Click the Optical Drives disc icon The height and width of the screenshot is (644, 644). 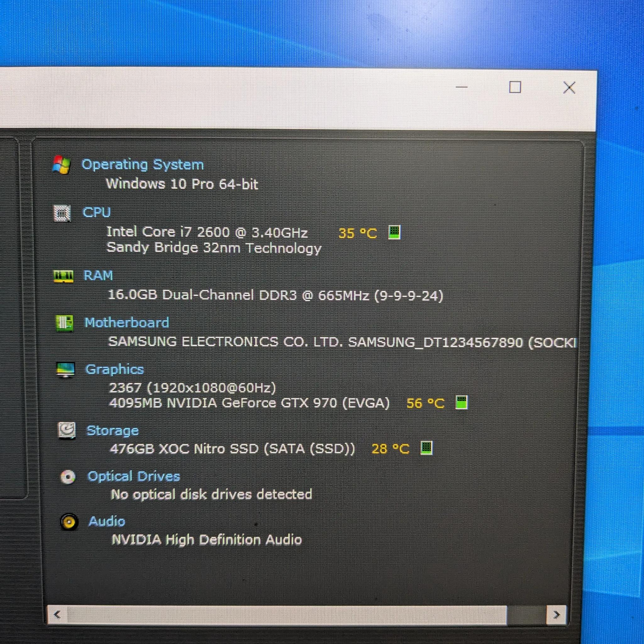coord(68,477)
